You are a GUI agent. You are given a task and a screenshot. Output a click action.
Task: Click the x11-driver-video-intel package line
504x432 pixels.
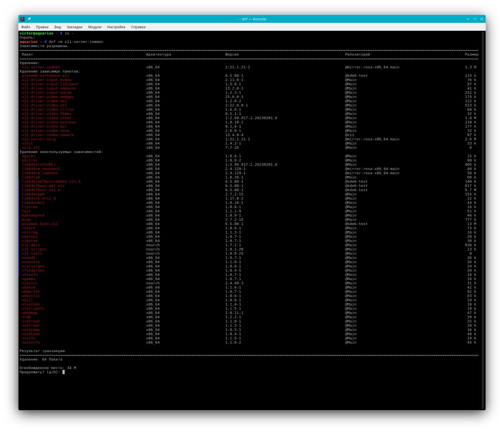[x=46, y=118]
